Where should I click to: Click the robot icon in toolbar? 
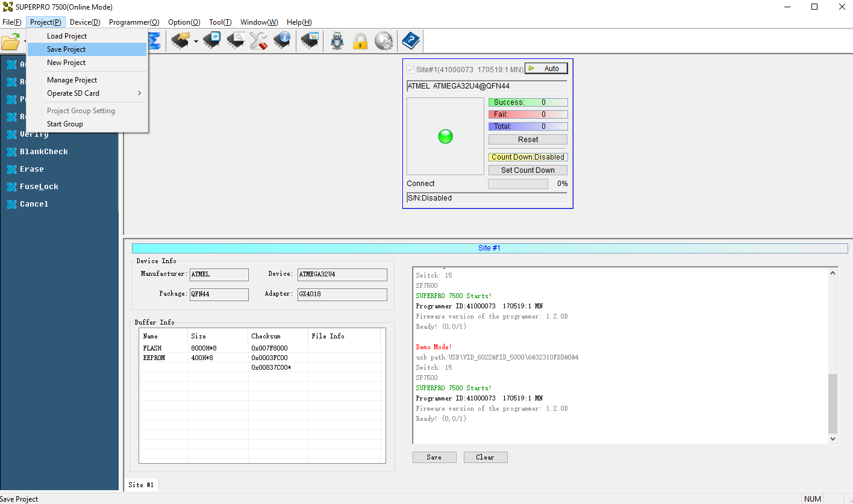(x=337, y=41)
